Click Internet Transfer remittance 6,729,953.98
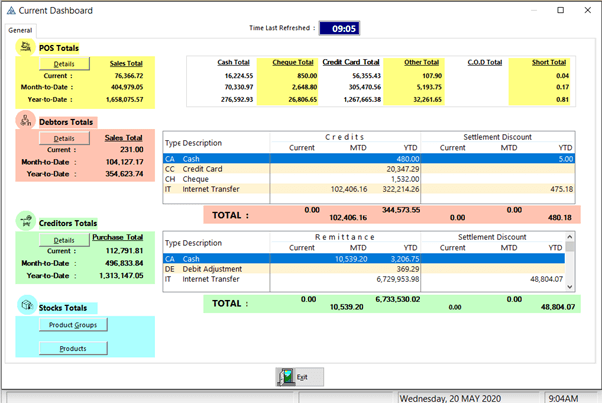The width and height of the screenshot is (602, 403). [397, 279]
